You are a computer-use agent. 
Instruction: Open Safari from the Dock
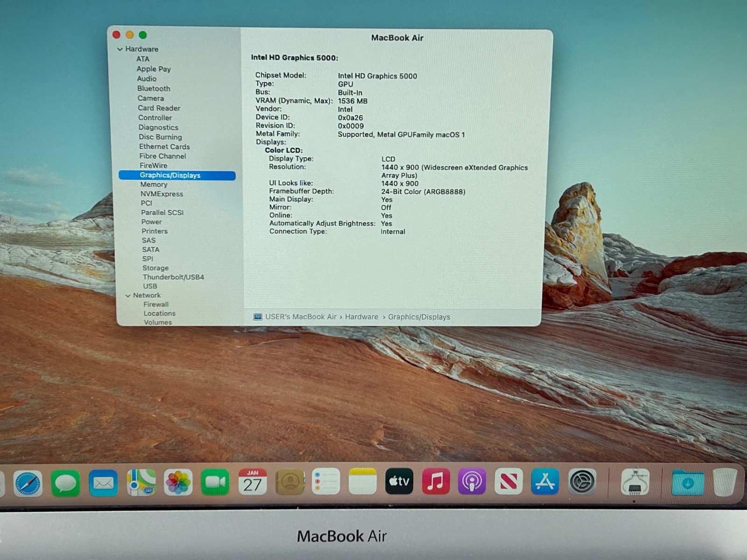(x=28, y=483)
